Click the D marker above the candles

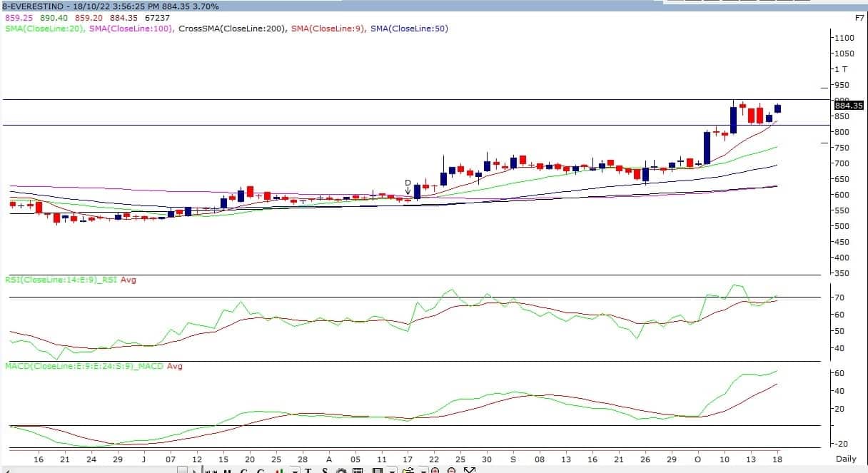coord(408,183)
